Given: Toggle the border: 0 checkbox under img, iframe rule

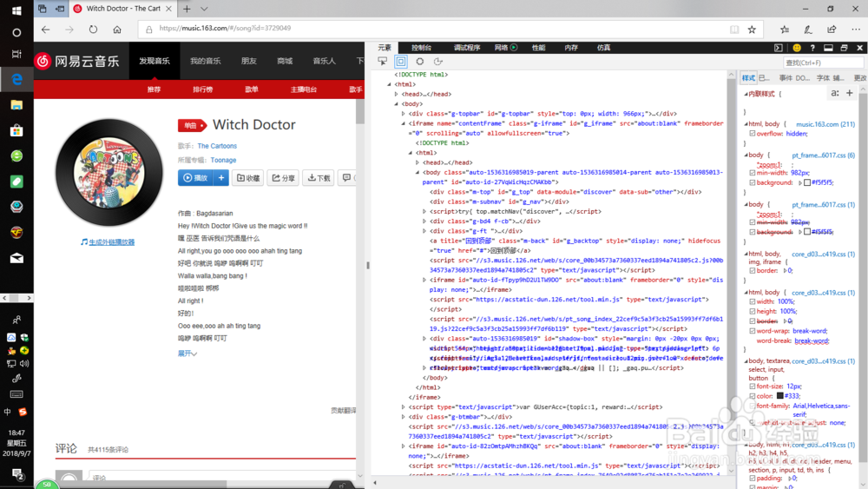Looking at the screenshot, I should tap(753, 270).
